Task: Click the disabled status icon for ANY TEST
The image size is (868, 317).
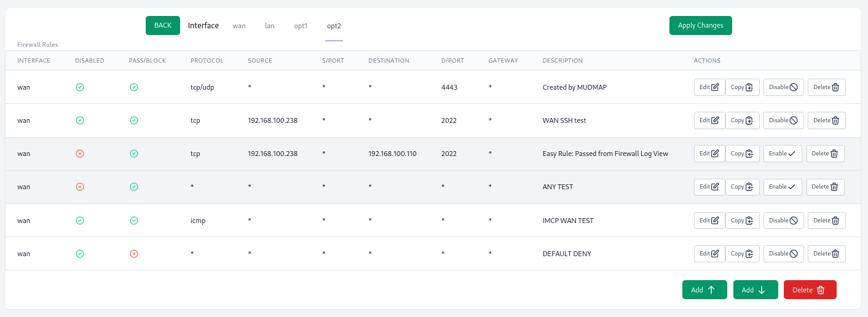Action: click(80, 187)
